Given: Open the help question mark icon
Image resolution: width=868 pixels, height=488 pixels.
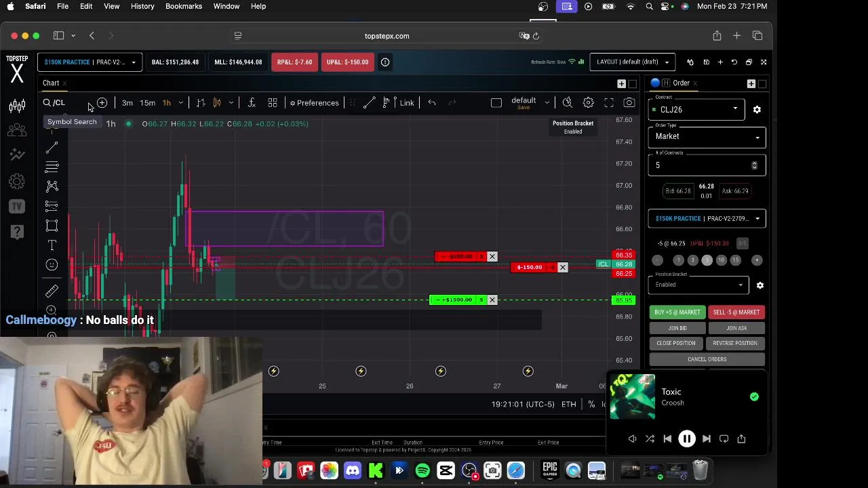Looking at the screenshot, I should tap(17, 232).
